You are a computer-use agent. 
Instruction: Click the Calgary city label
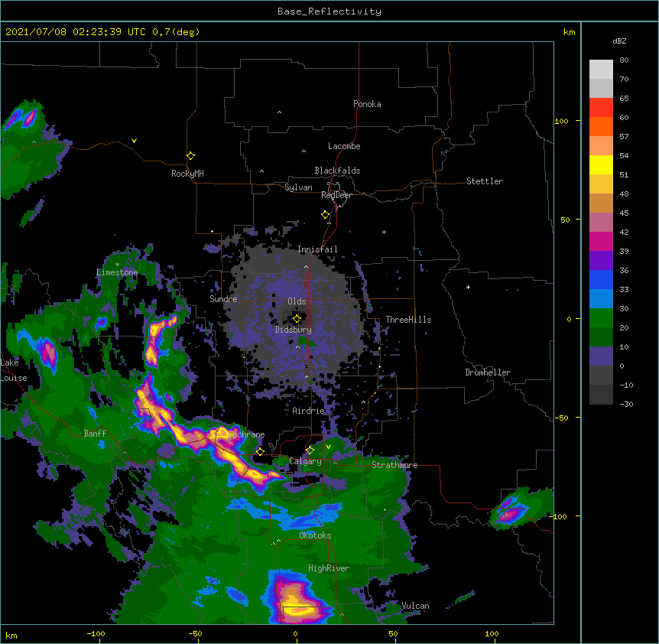click(305, 461)
